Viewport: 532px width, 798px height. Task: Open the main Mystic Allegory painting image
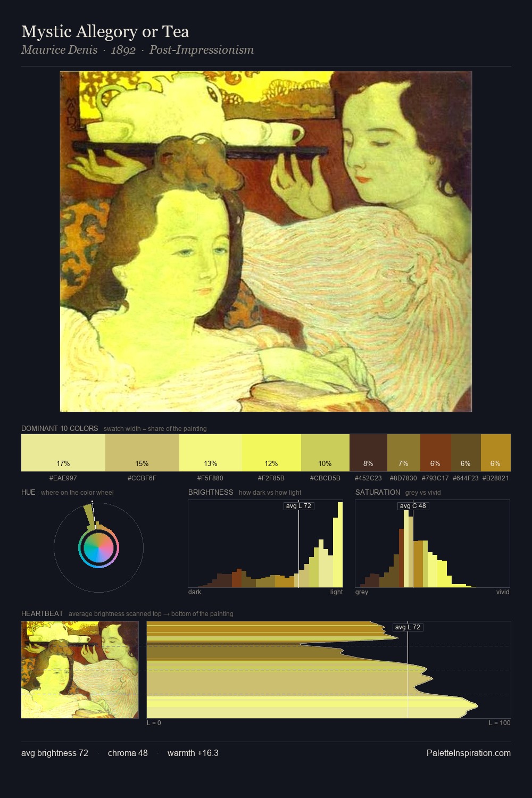click(266, 242)
